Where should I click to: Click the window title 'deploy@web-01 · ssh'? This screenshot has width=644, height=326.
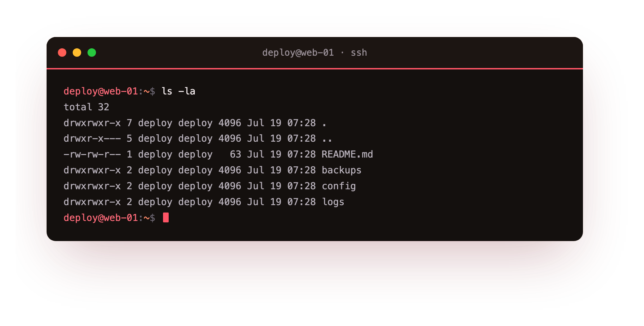tap(315, 53)
